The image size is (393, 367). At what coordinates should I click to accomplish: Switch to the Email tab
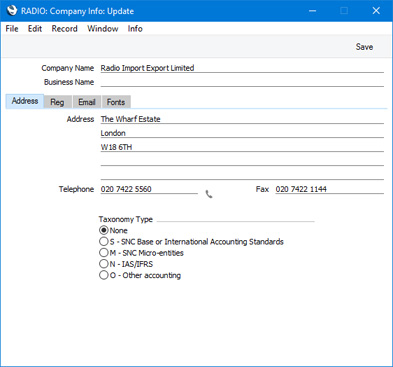pyautogui.click(x=87, y=102)
